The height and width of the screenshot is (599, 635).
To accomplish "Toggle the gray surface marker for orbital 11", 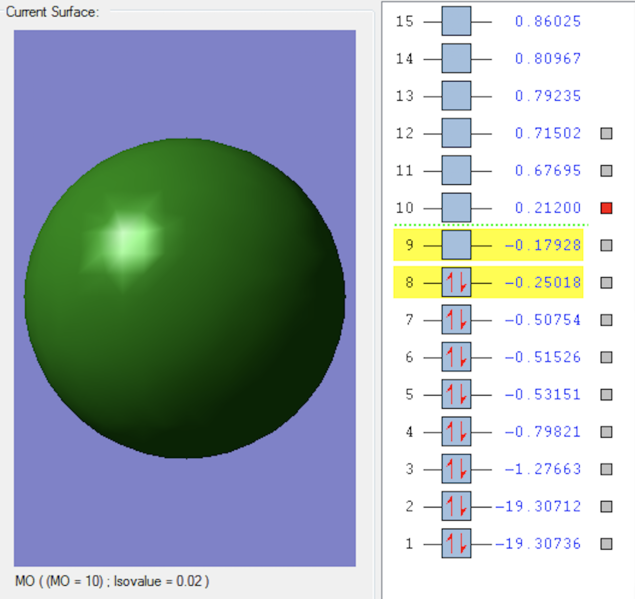I will coord(606,171).
